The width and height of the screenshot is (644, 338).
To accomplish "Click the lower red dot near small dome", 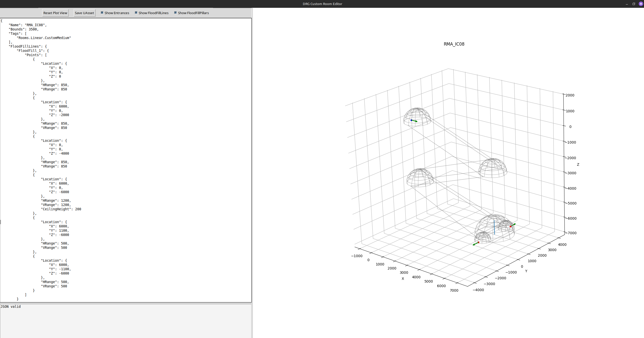I will [478, 242].
